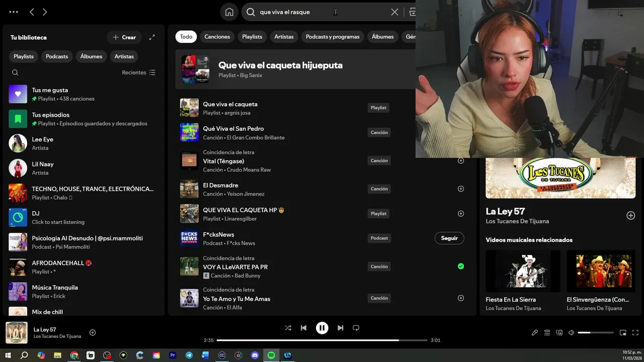Switch to Playlists results tab
This screenshot has width=644, height=362.
252,37
